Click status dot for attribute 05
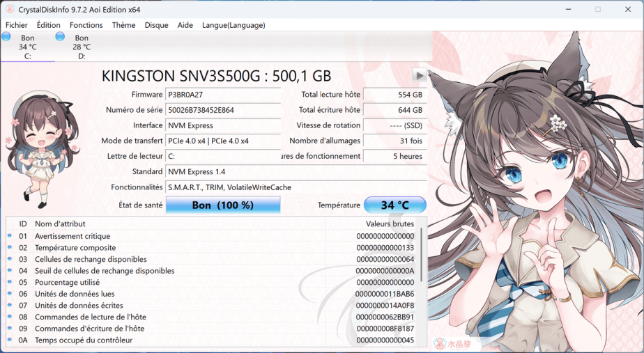Image resolution: width=644 pixels, height=353 pixels. coord(10,282)
